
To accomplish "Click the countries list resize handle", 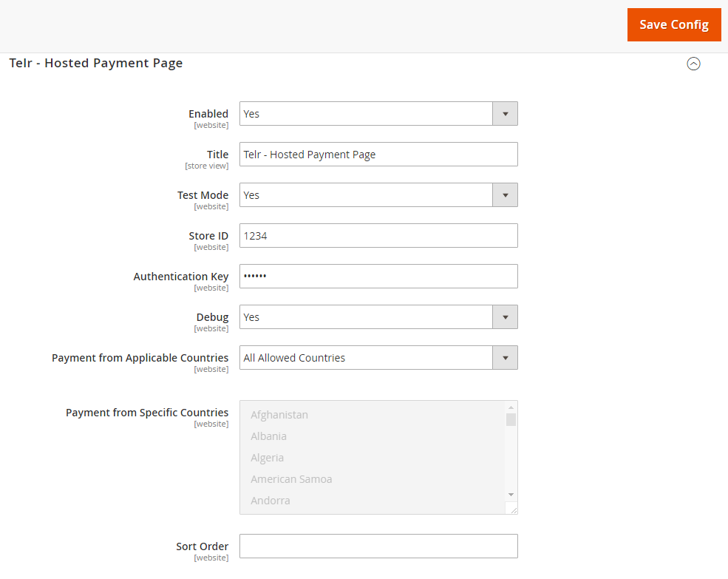I will 513,509.
